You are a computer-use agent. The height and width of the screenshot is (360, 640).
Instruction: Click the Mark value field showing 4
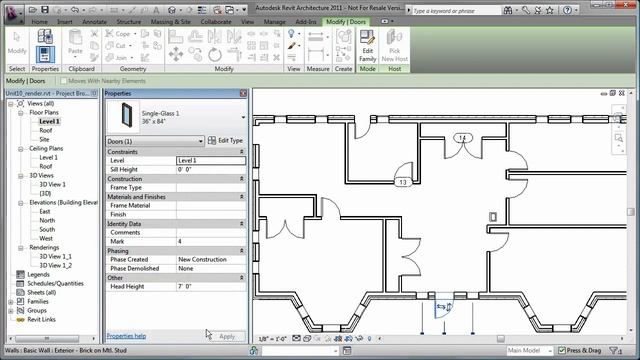click(x=211, y=242)
